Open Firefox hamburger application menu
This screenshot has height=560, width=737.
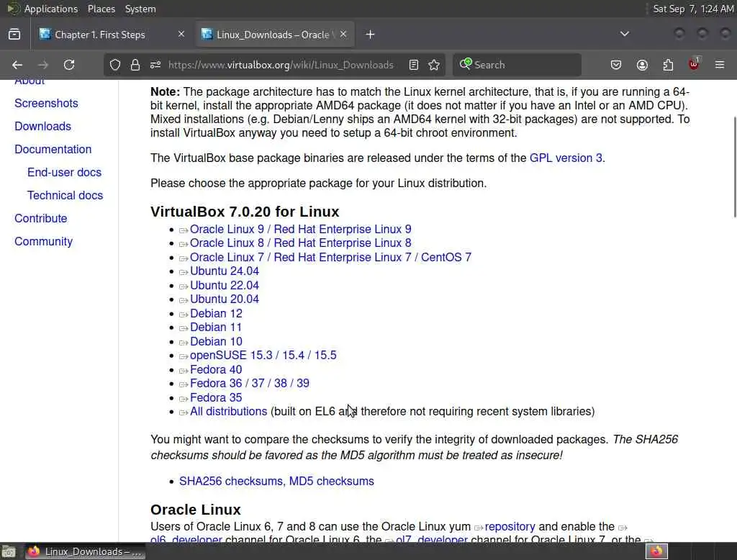tap(720, 65)
